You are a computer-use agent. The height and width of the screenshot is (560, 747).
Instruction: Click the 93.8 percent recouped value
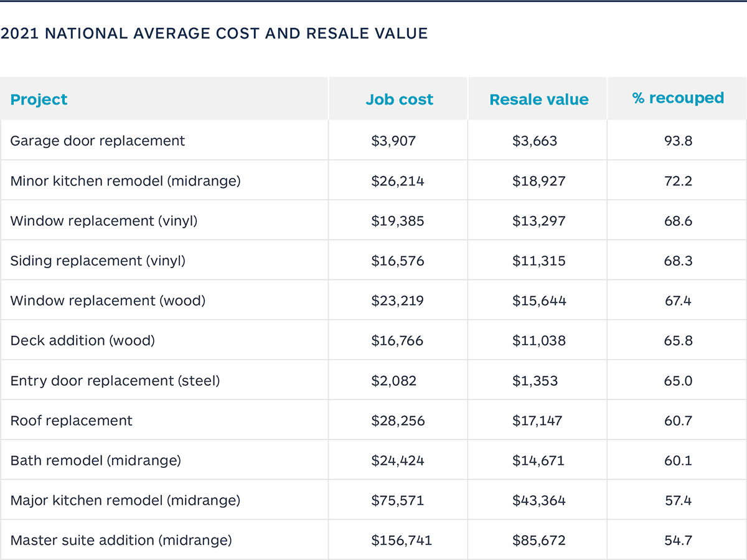678,141
